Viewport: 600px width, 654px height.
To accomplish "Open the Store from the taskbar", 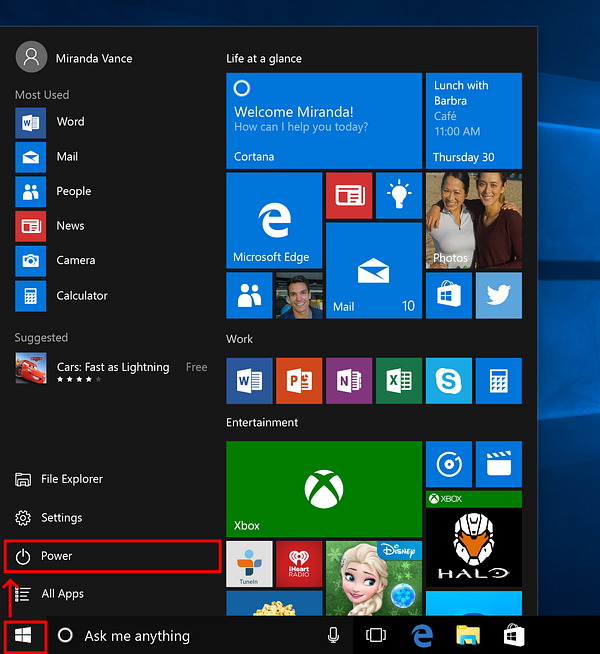I will coord(514,636).
